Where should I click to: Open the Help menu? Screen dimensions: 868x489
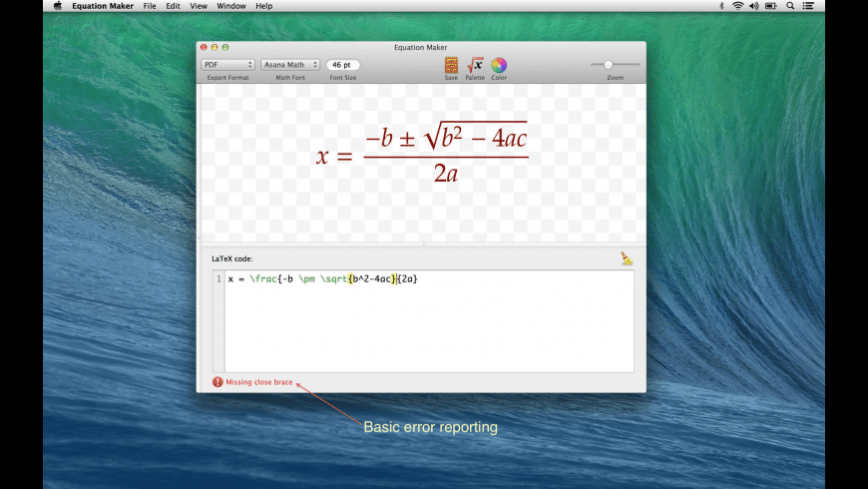(x=263, y=6)
